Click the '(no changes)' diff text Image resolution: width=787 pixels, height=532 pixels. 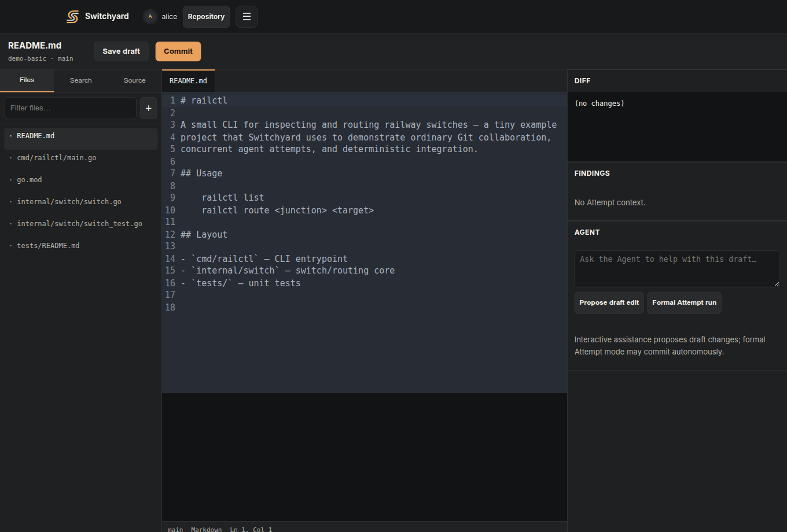pyautogui.click(x=600, y=104)
